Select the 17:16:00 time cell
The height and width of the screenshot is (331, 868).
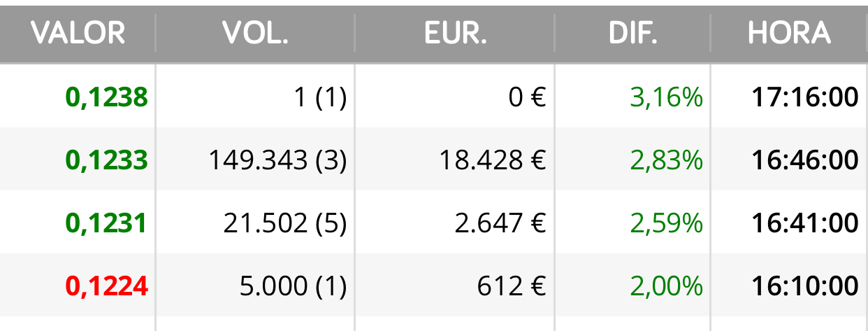point(805,97)
